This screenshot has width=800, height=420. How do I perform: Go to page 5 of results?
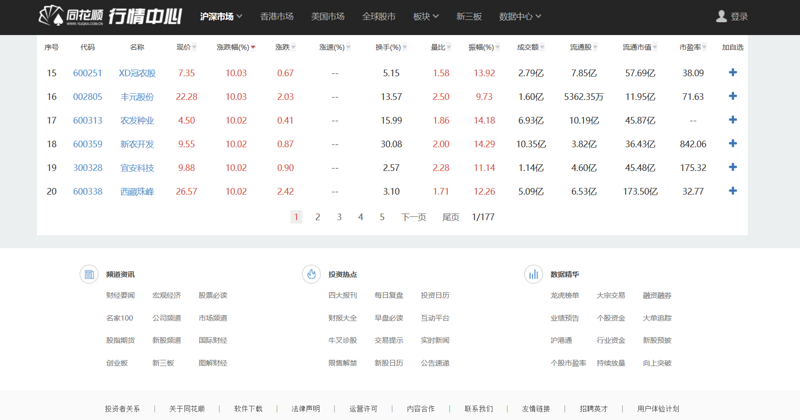pos(382,217)
